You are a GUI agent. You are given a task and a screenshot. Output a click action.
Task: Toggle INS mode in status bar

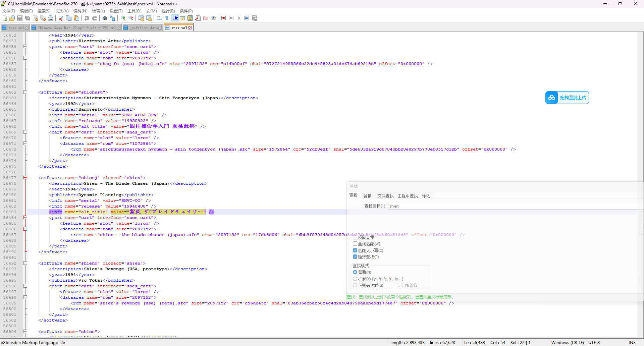click(x=632, y=342)
